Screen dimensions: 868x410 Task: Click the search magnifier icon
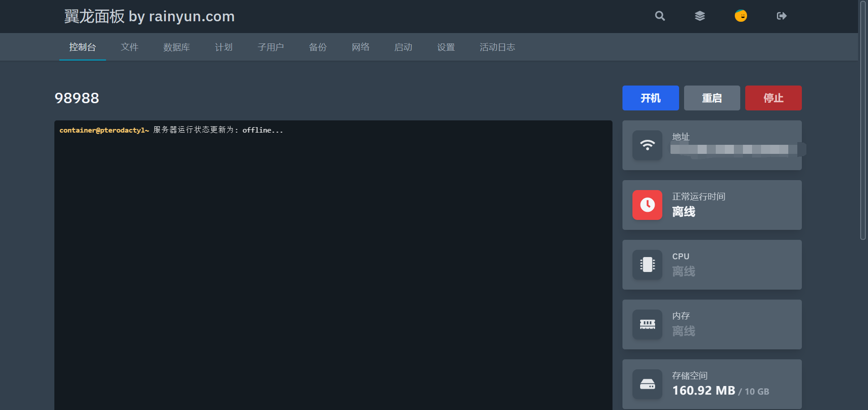pyautogui.click(x=660, y=16)
